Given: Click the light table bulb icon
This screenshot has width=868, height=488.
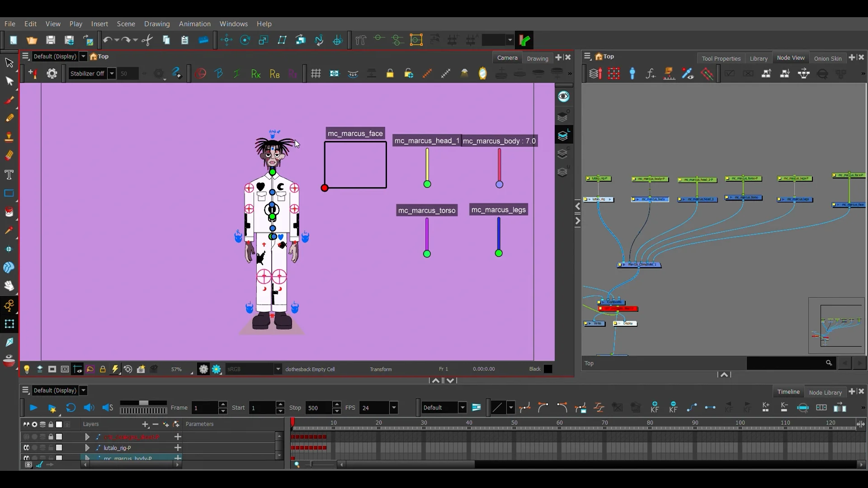Looking at the screenshot, I should click(27, 369).
